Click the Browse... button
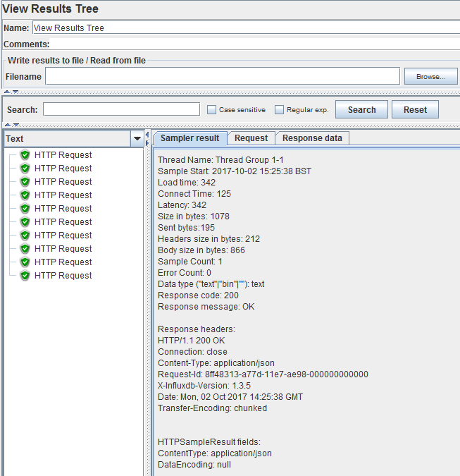The width and height of the screenshot is (460, 476). click(x=431, y=76)
